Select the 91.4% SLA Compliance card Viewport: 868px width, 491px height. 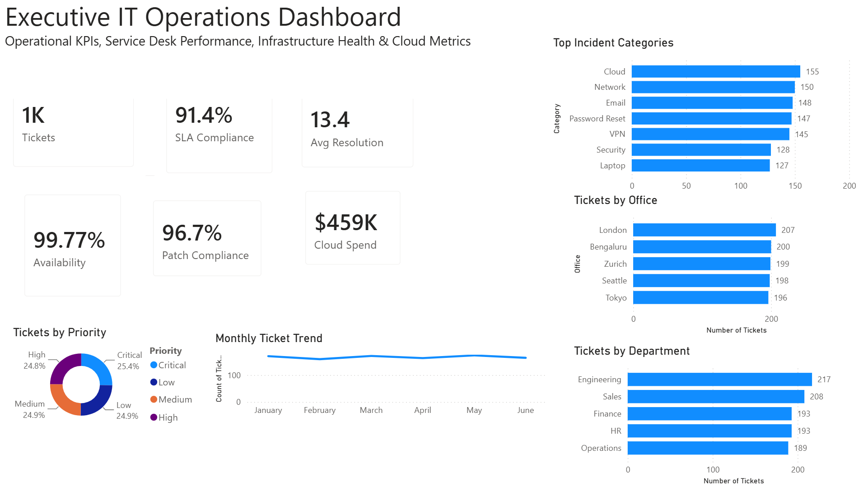[x=219, y=135]
